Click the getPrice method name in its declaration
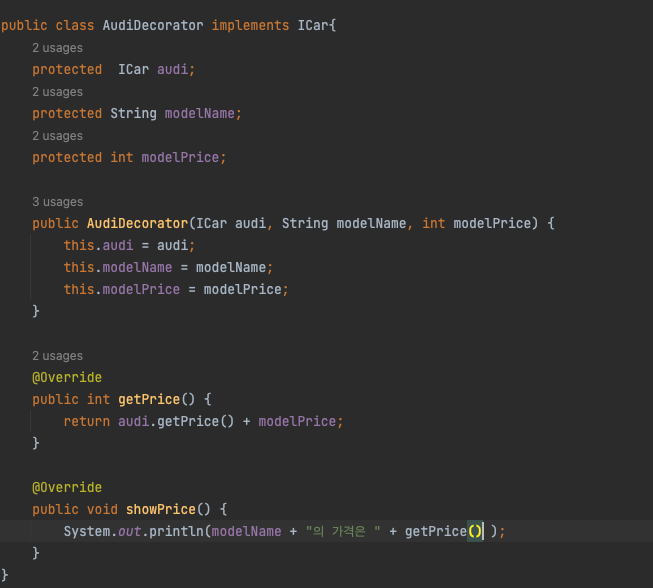 (149, 399)
